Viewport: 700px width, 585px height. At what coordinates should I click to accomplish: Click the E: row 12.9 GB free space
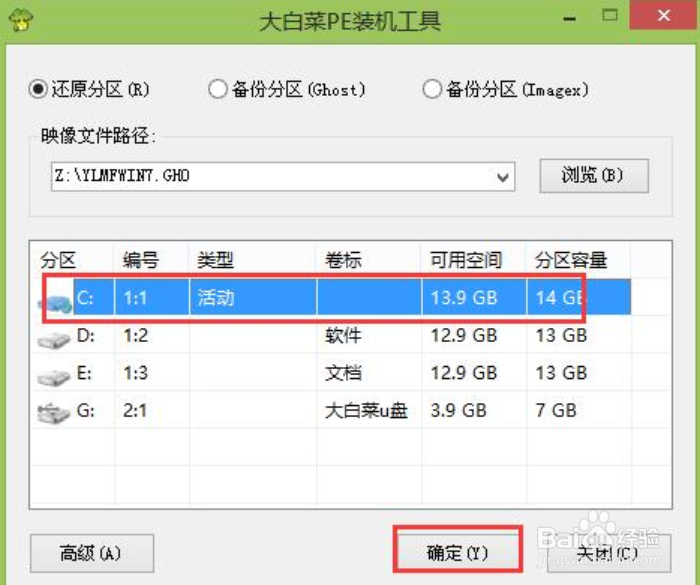[464, 373]
